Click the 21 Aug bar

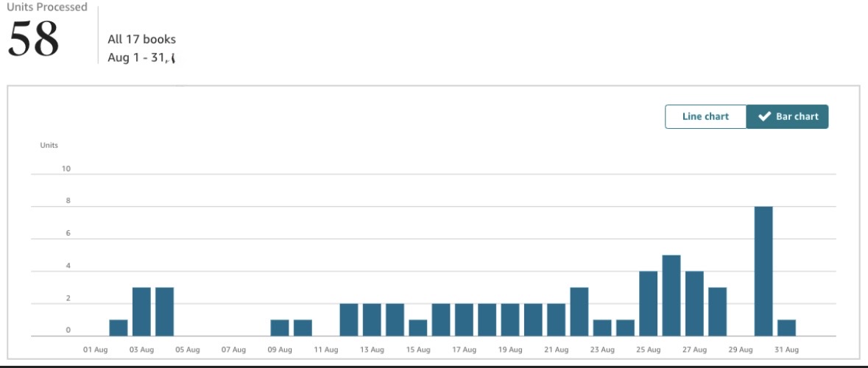tap(557, 320)
